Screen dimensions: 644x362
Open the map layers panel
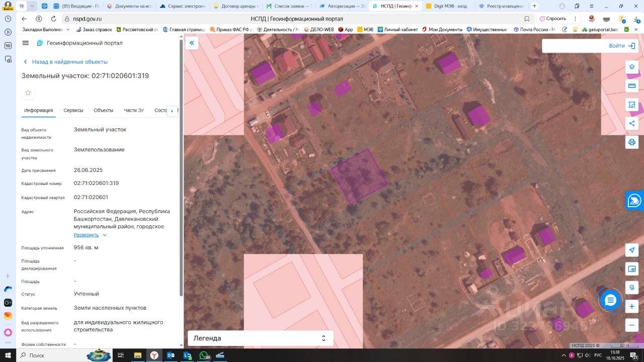click(x=632, y=67)
